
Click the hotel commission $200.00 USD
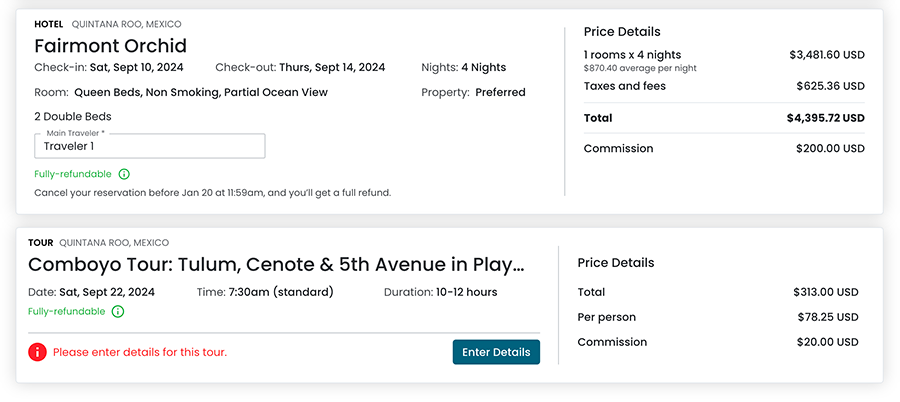pos(827,149)
